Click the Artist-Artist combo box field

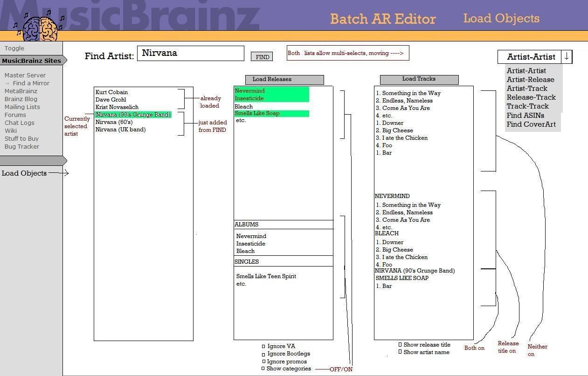coord(530,57)
